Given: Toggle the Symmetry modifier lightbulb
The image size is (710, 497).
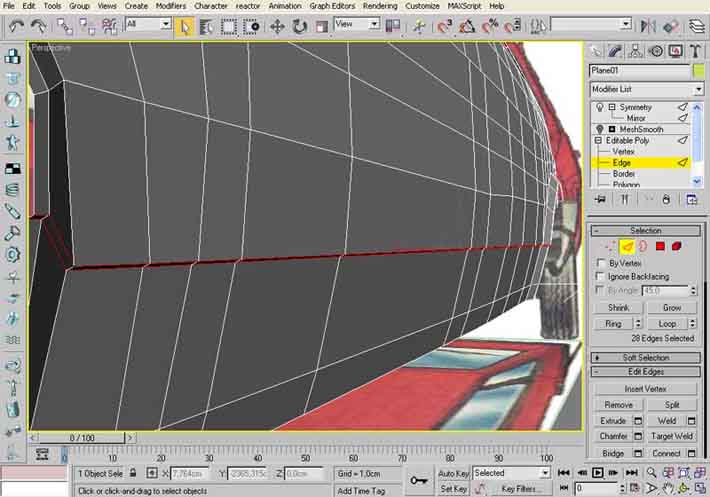Looking at the screenshot, I should pyautogui.click(x=600, y=107).
